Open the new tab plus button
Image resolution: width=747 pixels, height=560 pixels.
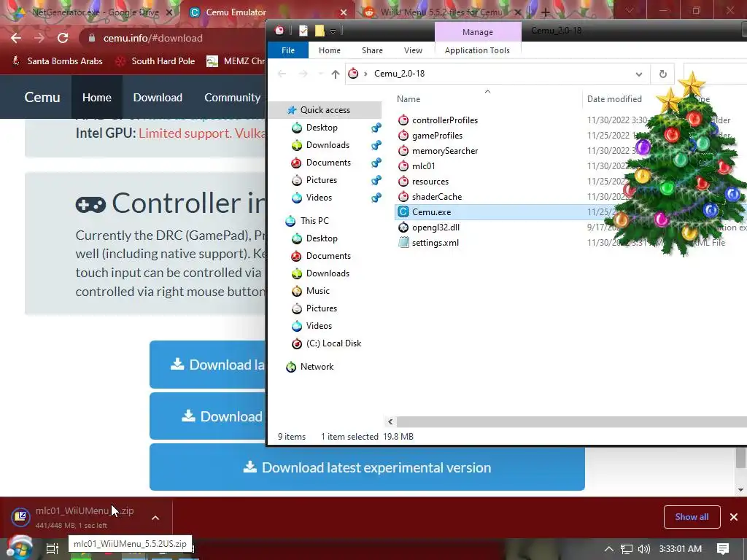[546, 12]
